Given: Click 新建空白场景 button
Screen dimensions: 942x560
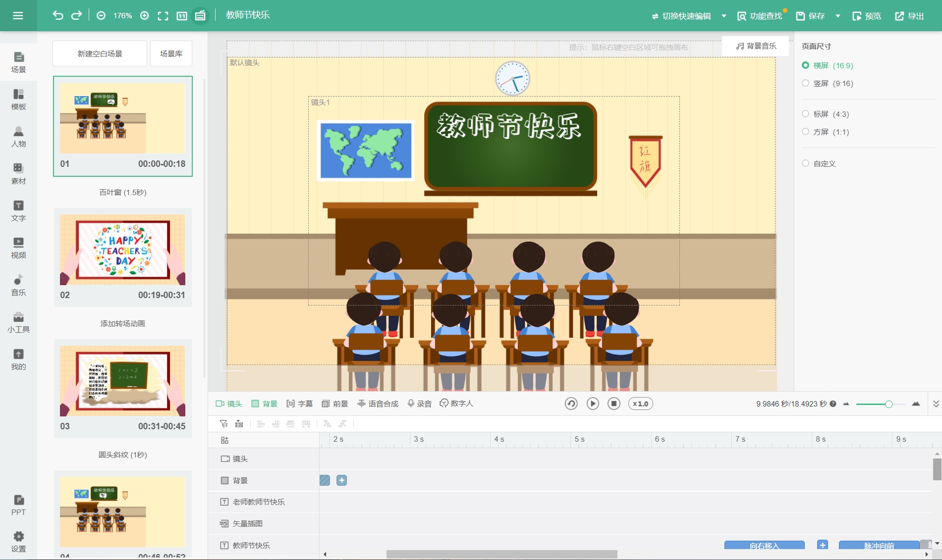Looking at the screenshot, I should point(100,53).
